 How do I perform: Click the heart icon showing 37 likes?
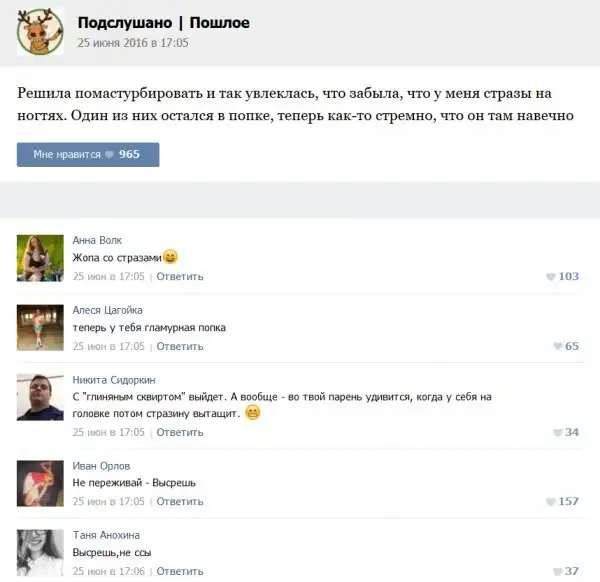point(558,571)
